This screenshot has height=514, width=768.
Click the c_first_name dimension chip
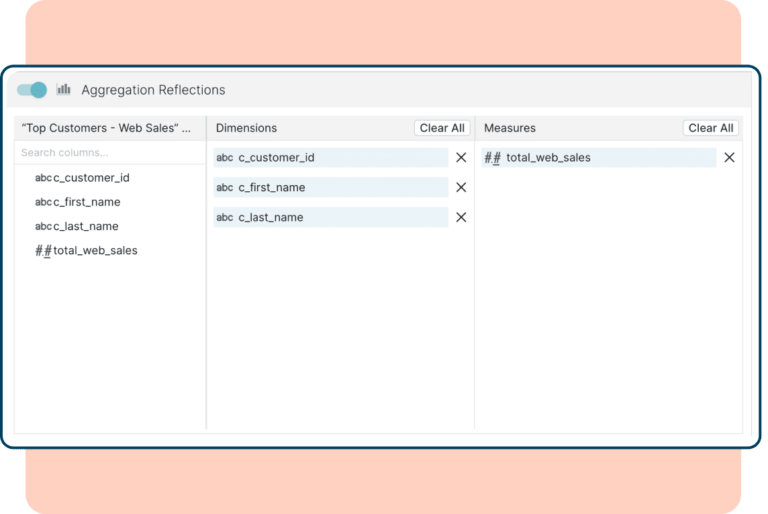pyautogui.click(x=330, y=188)
